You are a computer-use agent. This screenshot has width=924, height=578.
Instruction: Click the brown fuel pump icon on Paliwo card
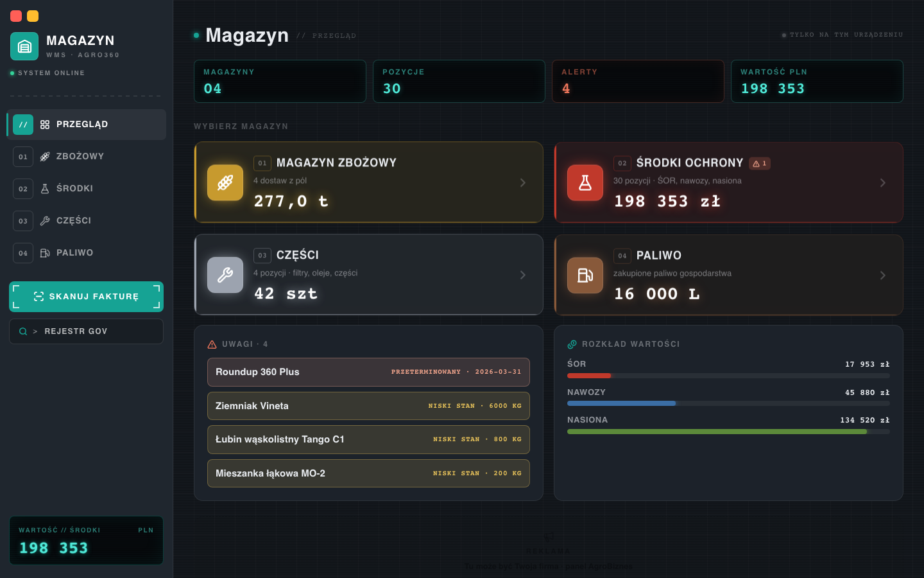585,275
